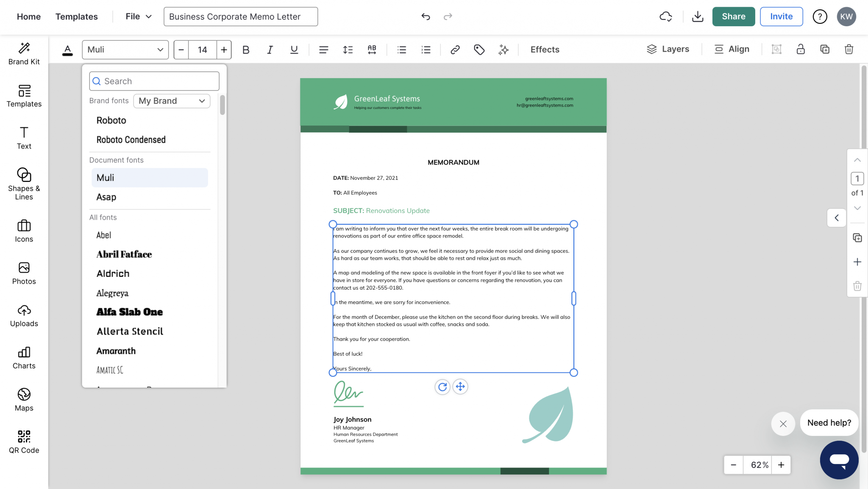The height and width of the screenshot is (489, 868).
Task: Go to Home in the top bar
Action: click(x=28, y=17)
